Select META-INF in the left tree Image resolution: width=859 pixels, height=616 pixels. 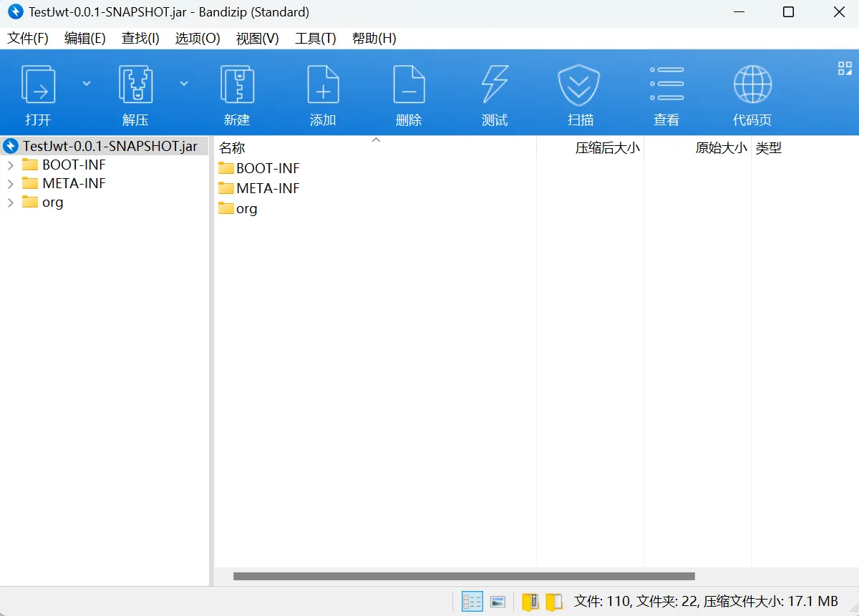pyautogui.click(x=74, y=183)
